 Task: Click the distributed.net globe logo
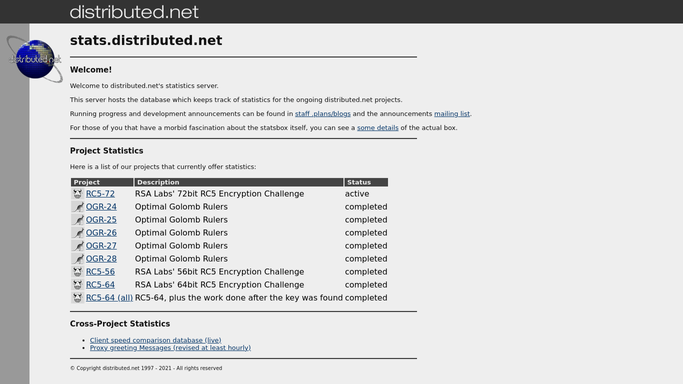(x=34, y=59)
